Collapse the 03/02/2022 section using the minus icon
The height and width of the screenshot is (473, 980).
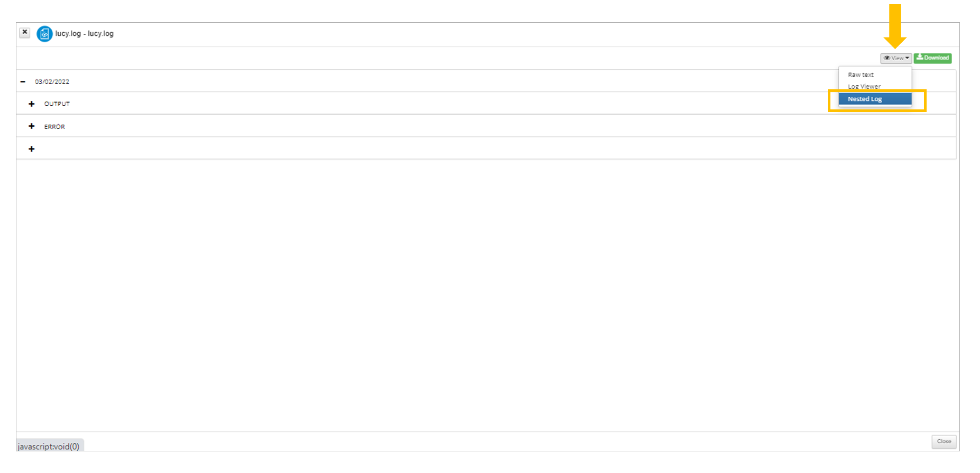point(23,82)
